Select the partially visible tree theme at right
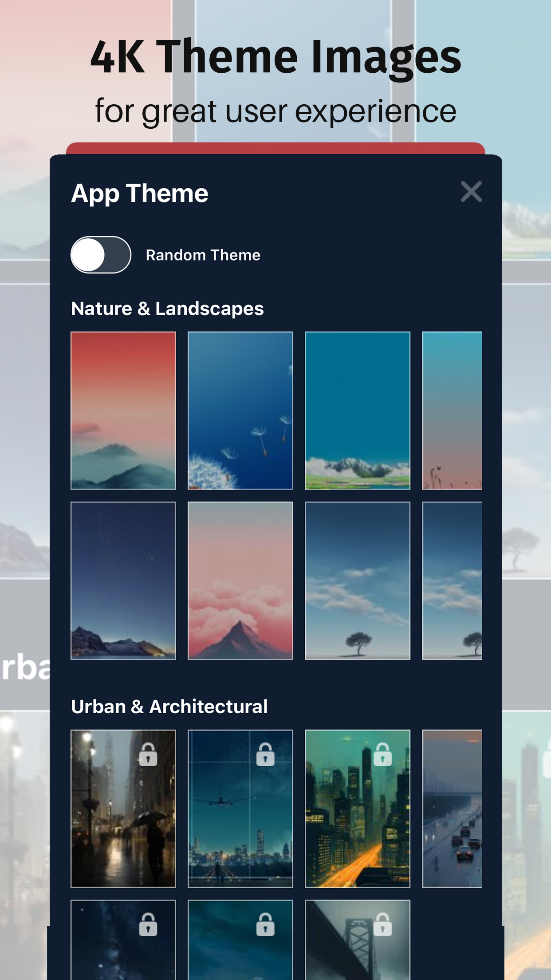 (x=452, y=581)
